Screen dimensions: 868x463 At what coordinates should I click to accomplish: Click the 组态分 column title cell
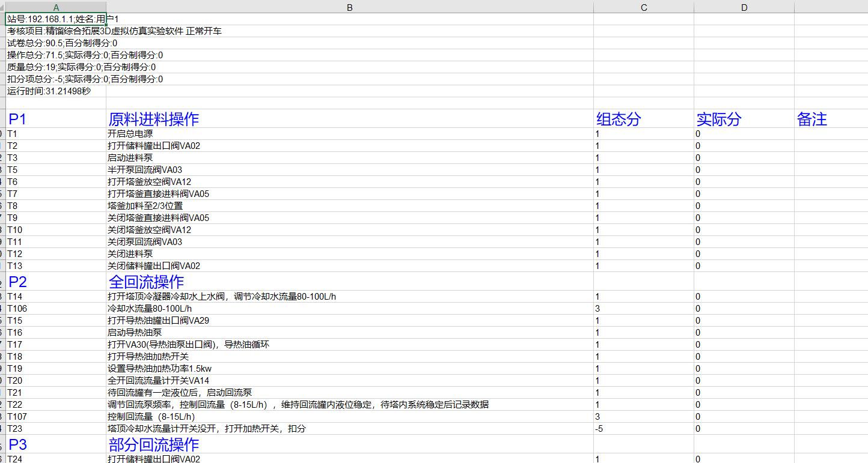point(643,119)
